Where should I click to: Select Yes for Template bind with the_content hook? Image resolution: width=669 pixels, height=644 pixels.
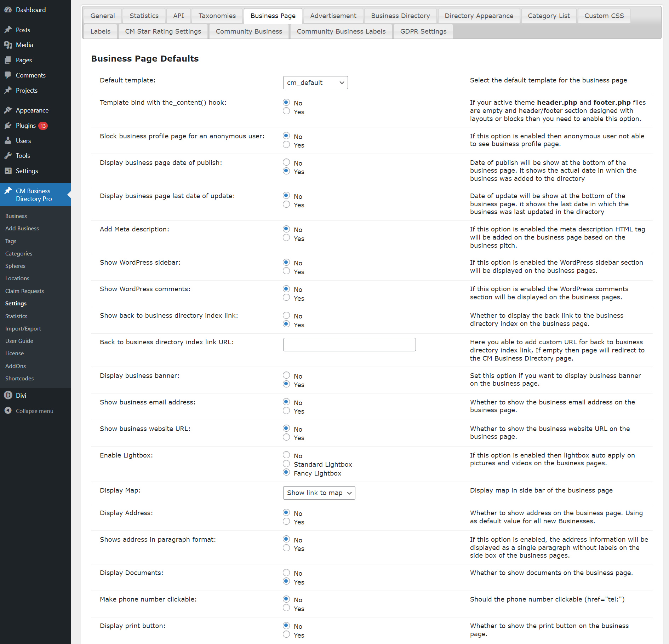pyautogui.click(x=286, y=111)
